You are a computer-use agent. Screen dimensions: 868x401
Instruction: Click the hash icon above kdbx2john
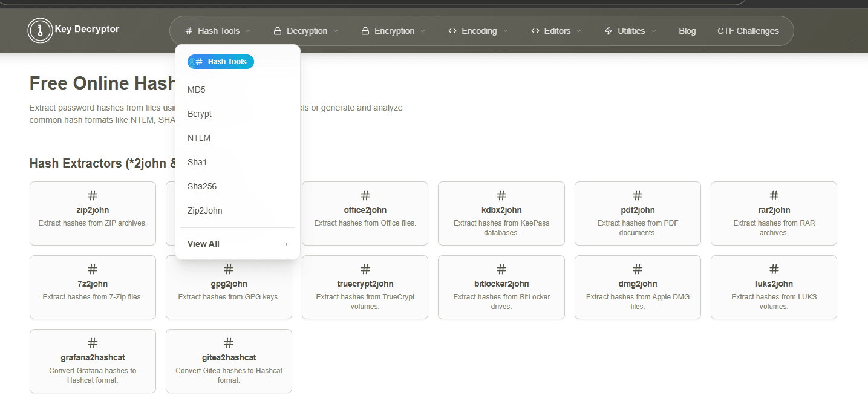coord(501,195)
